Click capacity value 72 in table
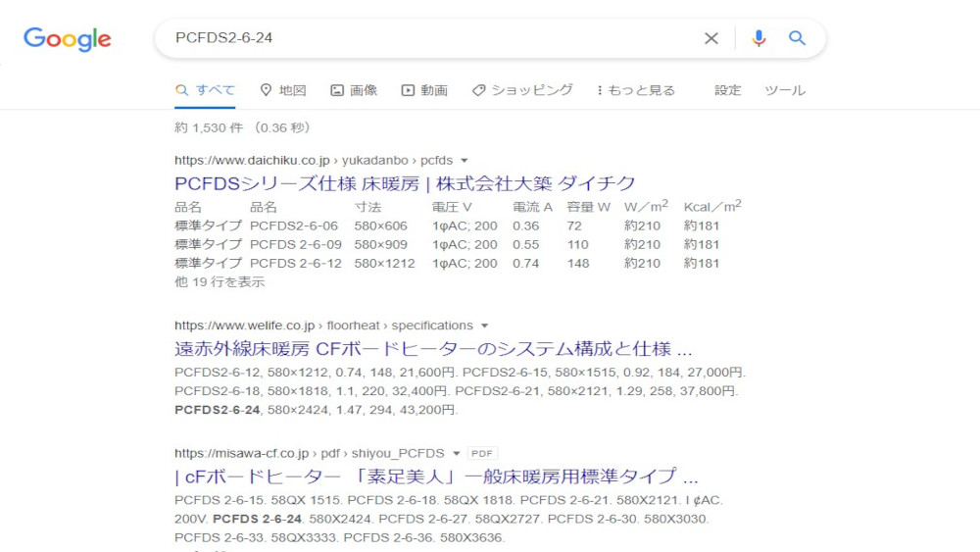Screen dimensions: 980x552 [x=574, y=226]
